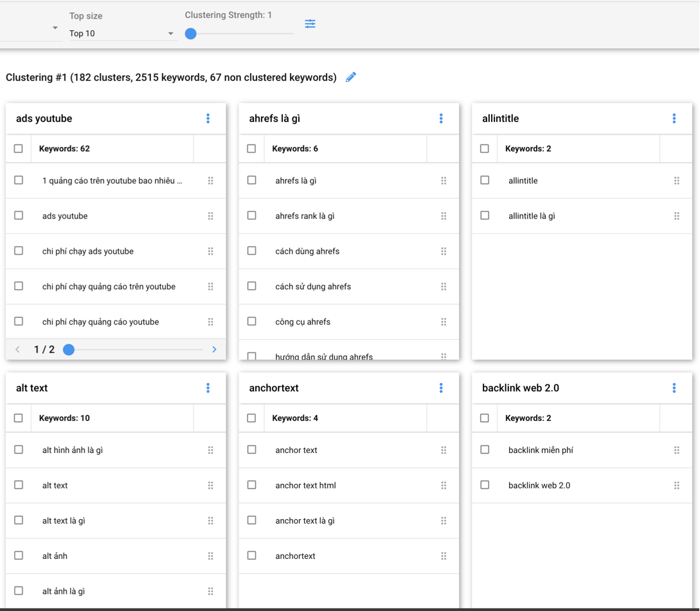Click the 'backlink web 2.0' keyword row text

point(539,485)
